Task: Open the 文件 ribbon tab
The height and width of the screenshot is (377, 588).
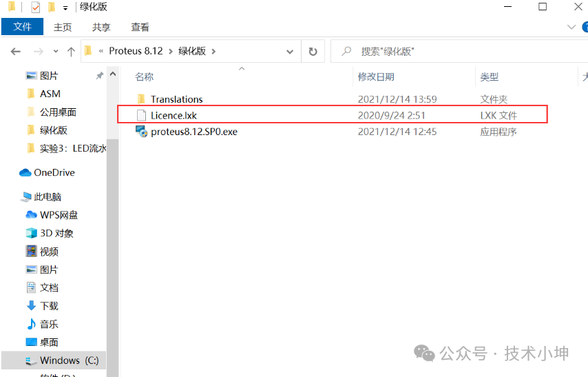Action: [22, 27]
